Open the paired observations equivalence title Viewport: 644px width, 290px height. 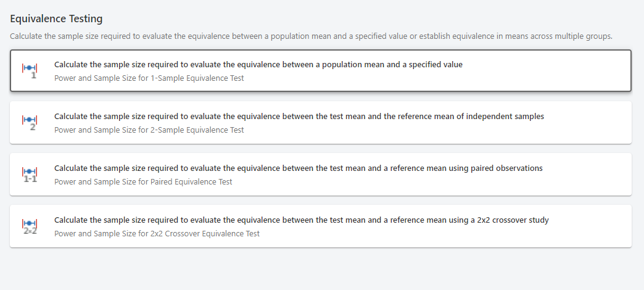tap(298, 168)
